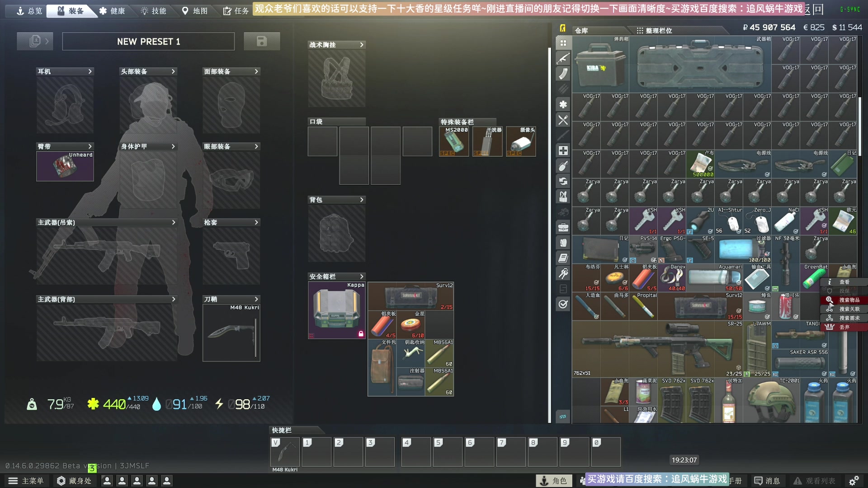This screenshot has height=488, width=868.
Task: Choose 搜索关联 in the context menu
Action: click(844, 309)
